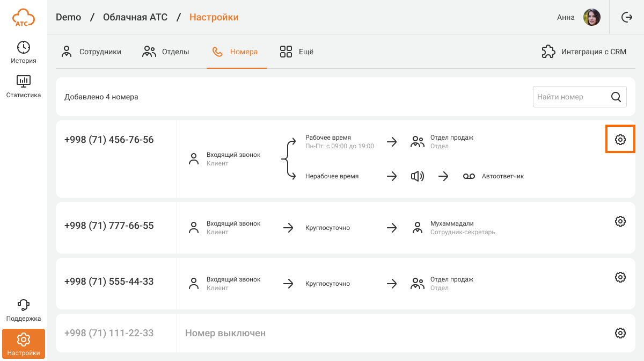Image resolution: width=644 pixels, height=361 pixels.
Task: Click the Настройки sidebar button
Action: click(24, 344)
